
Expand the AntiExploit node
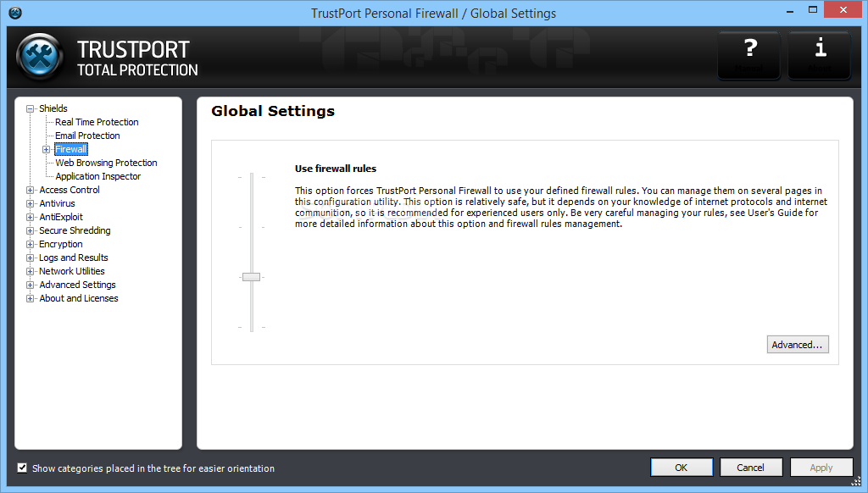point(30,217)
